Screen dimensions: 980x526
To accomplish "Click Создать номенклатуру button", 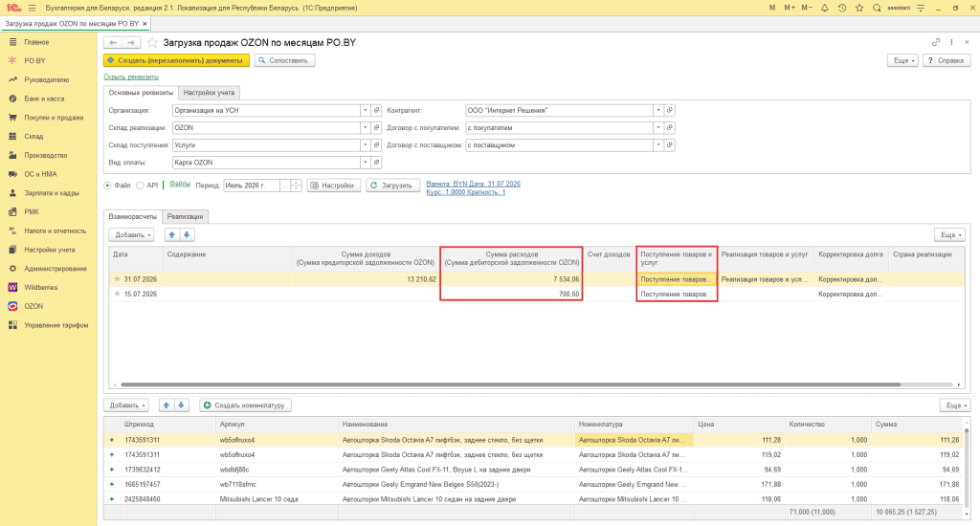I will (x=245, y=405).
